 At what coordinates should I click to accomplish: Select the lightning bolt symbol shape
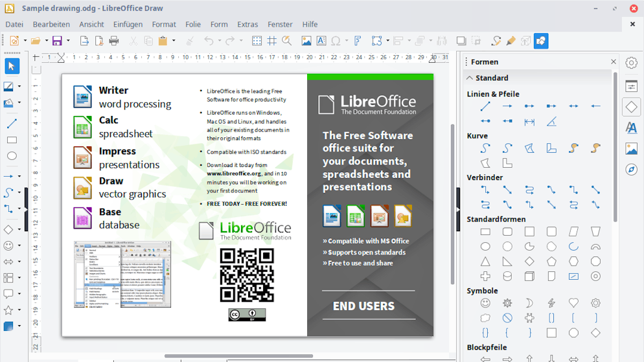coord(551,303)
